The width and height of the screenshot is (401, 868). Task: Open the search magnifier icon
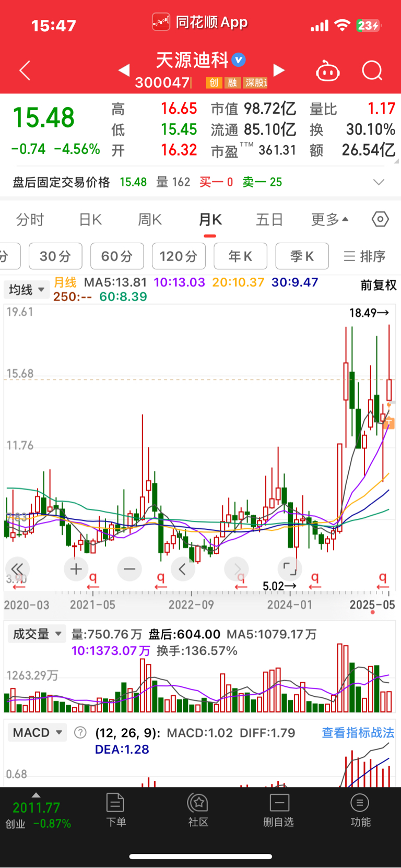(x=372, y=70)
